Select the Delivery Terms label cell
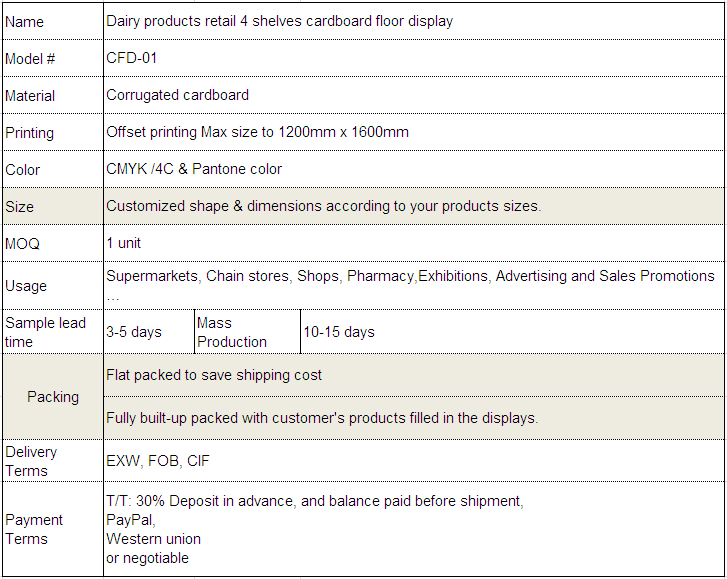 31,461
